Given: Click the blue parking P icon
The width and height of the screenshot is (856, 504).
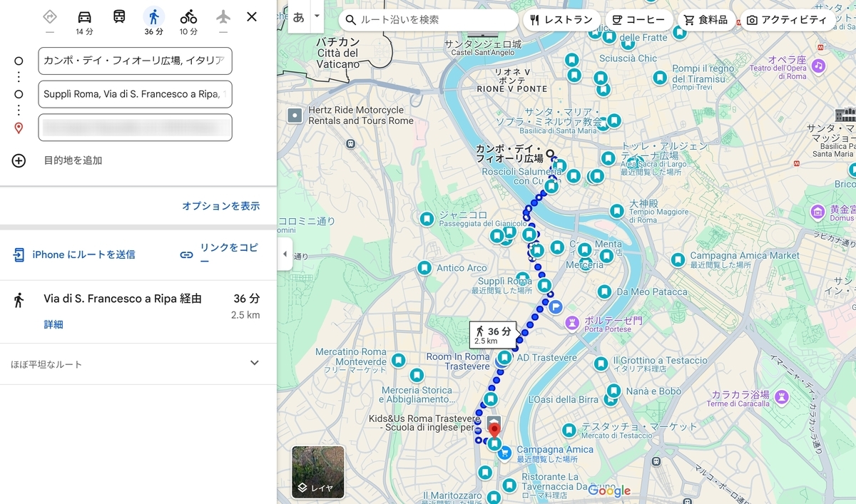Looking at the screenshot, I should click(556, 307).
